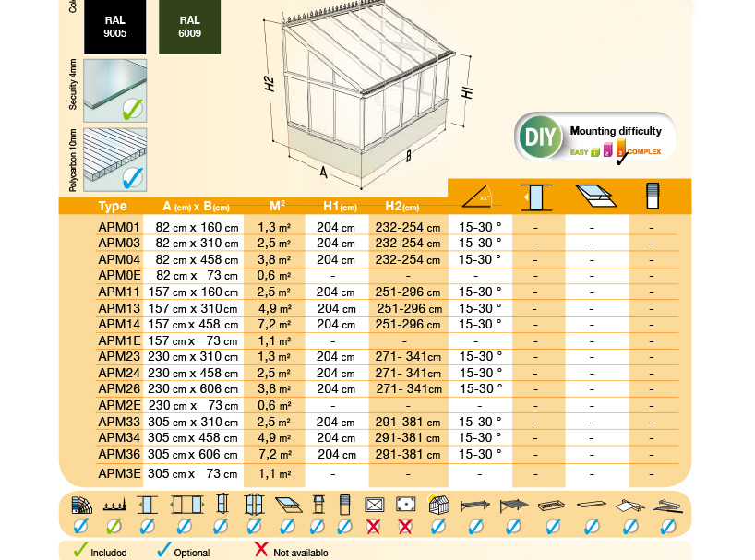This screenshot has width=755, height=560.
Task: Click the H2 (cm) column header
Action: pos(402,207)
